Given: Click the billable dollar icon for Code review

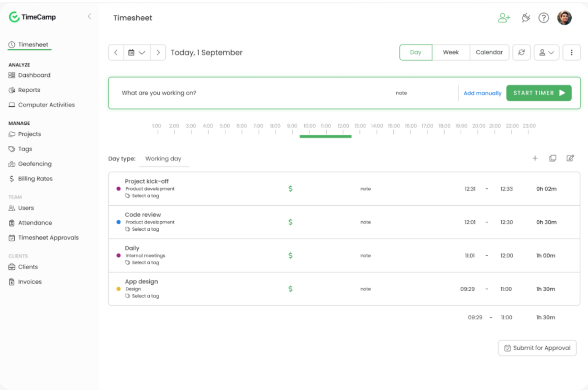Looking at the screenshot, I should (x=290, y=222).
